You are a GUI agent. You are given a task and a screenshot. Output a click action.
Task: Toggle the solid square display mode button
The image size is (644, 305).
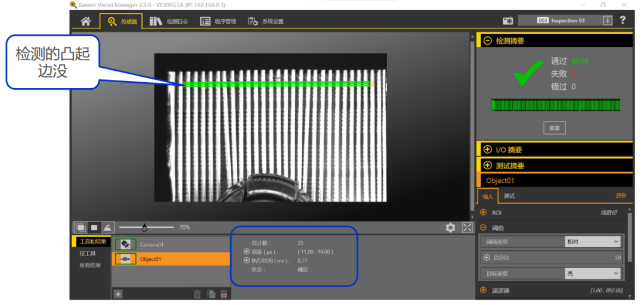[94, 228]
